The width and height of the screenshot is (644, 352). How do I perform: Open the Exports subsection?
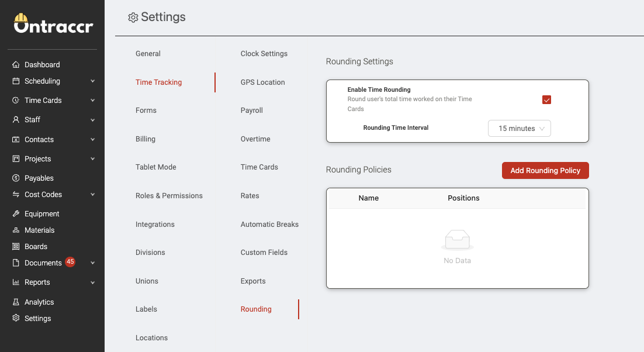coord(253,281)
